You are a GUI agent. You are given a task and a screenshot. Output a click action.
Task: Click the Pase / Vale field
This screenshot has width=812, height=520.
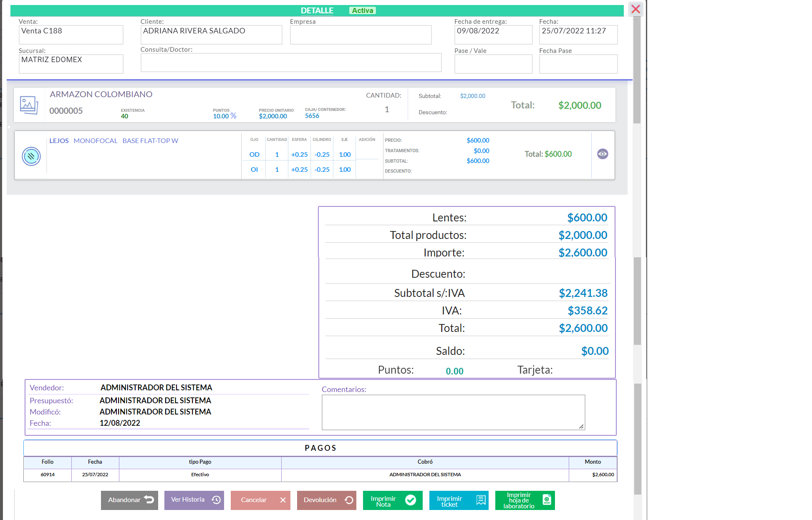click(493, 64)
